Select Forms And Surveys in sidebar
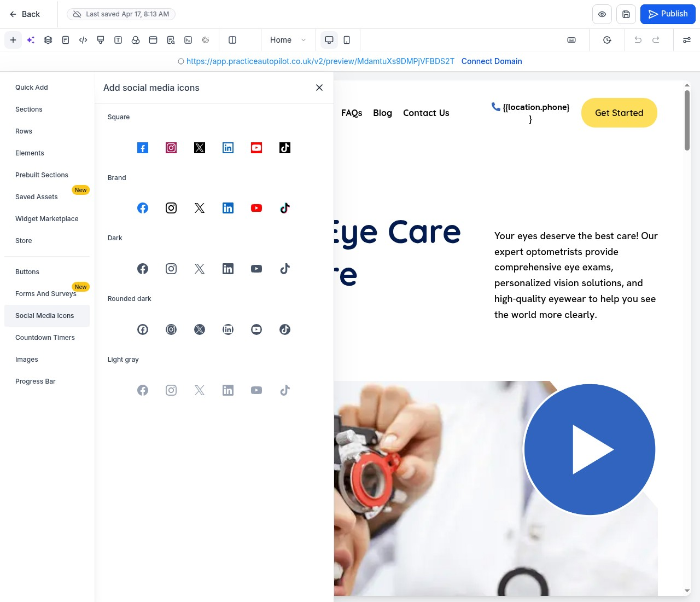Screen dimensions: 700x602 point(46,294)
